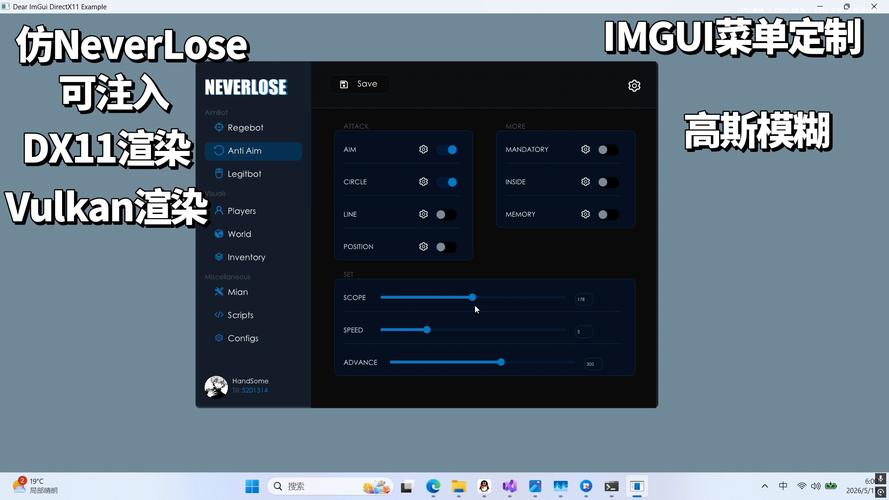Open settings gear for POSITION option
This screenshot has height=500, width=889.
click(x=424, y=247)
